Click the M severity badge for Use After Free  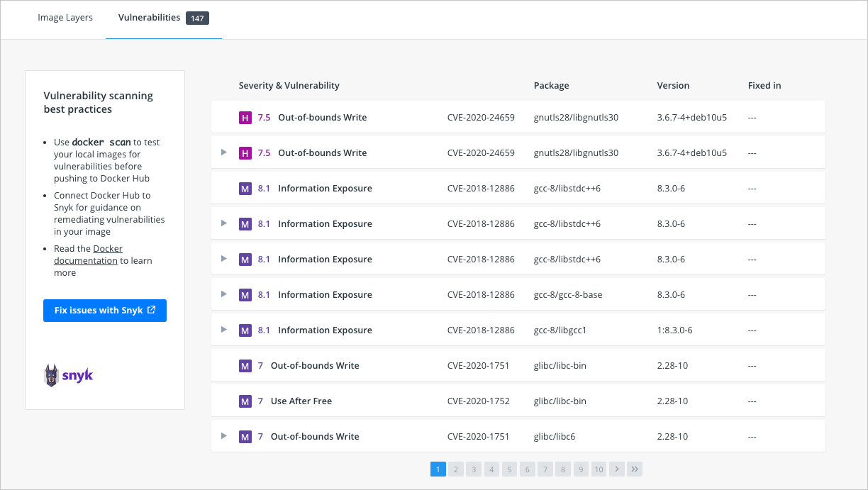coord(245,401)
